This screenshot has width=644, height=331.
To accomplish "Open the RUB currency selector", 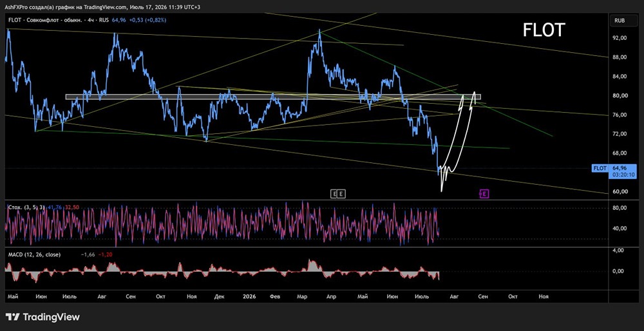I will tap(620, 20).
